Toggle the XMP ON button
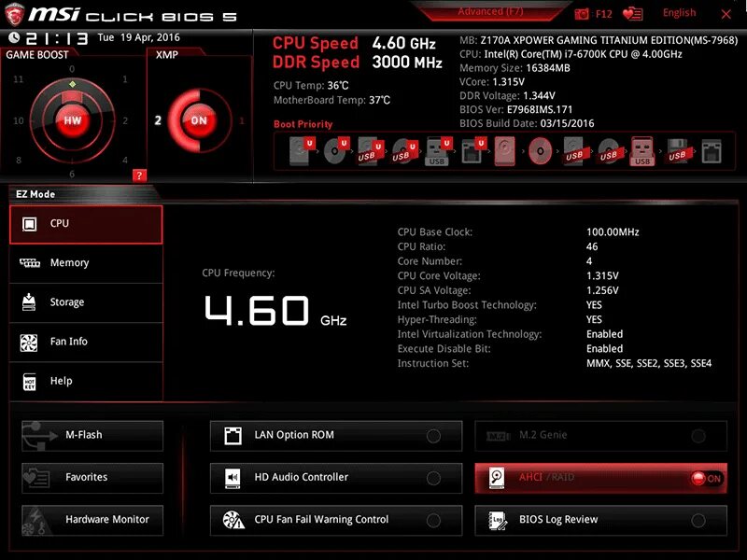Screen dimensions: 747x560 [199, 120]
